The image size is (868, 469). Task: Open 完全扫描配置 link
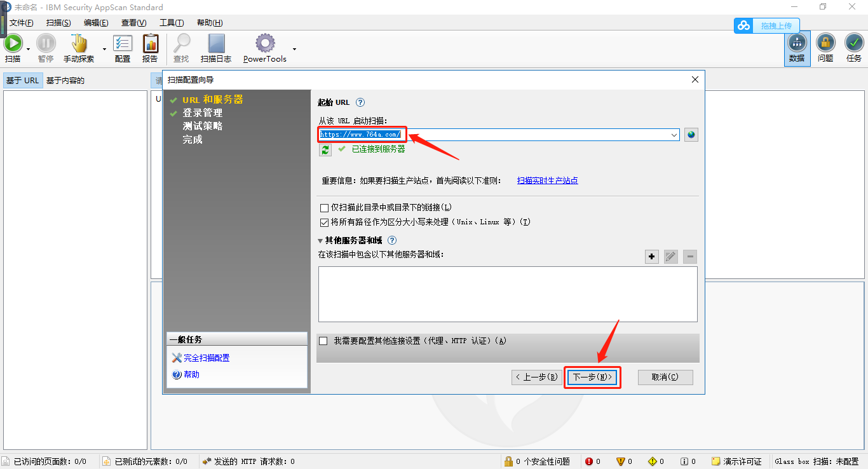click(207, 358)
